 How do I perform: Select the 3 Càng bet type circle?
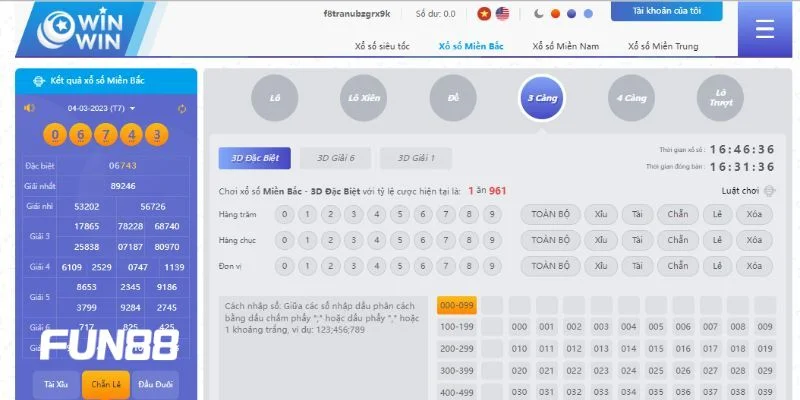[541, 98]
